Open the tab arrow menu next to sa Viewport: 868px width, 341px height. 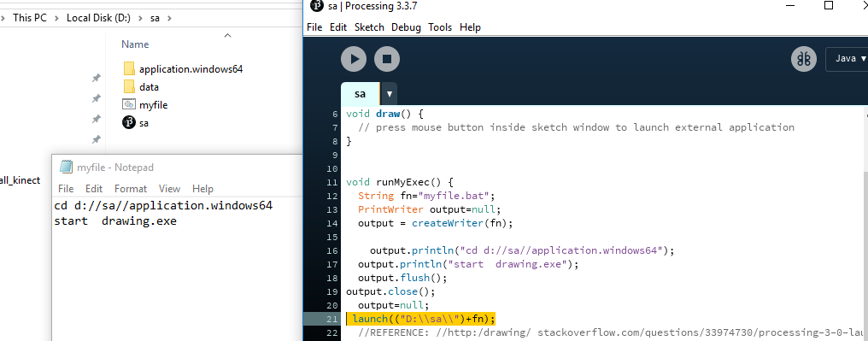pos(390,94)
